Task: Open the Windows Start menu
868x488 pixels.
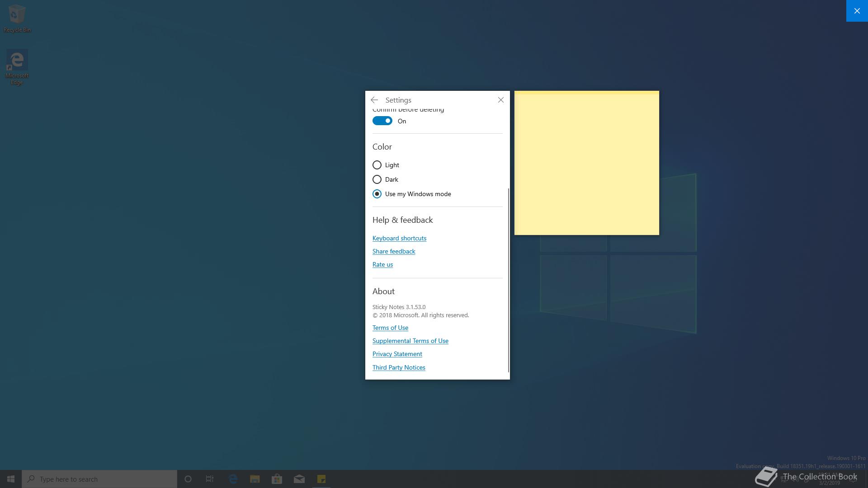Action: 11,479
